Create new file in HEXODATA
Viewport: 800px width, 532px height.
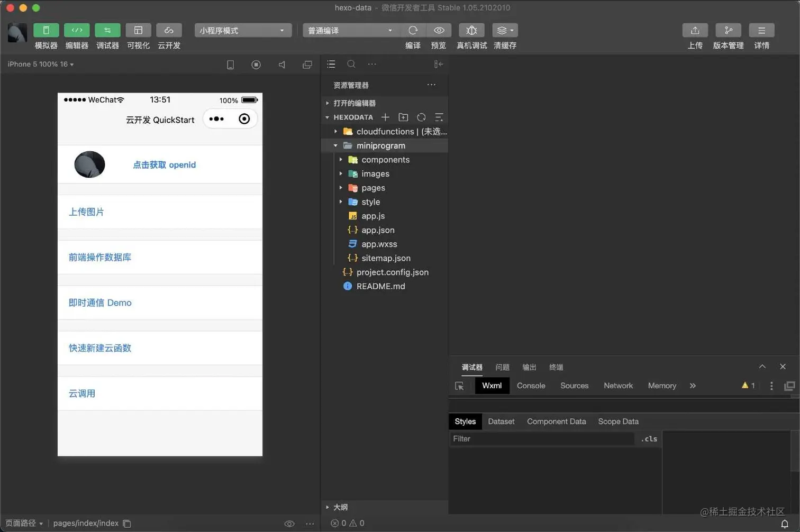tap(385, 117)
